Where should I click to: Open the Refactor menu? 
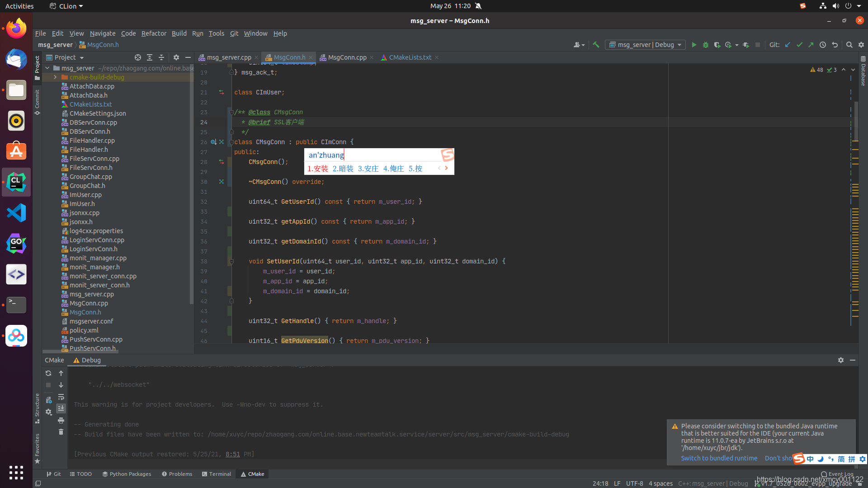[x=154, y=33]
